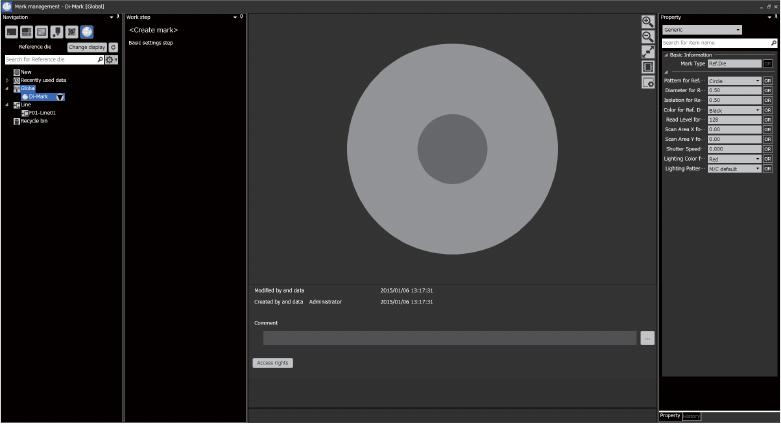Open the gear settings beside Reference die search

tap(110, 60)
